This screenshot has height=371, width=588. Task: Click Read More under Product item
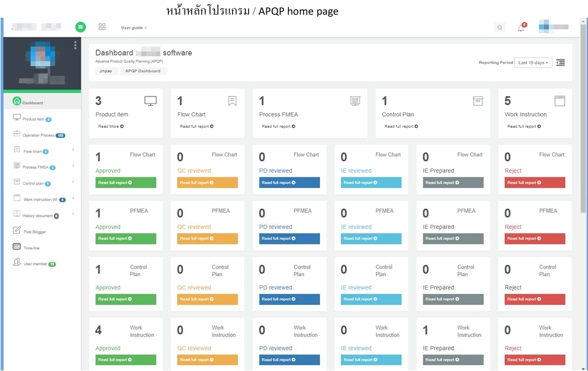[x=111, y=127]
